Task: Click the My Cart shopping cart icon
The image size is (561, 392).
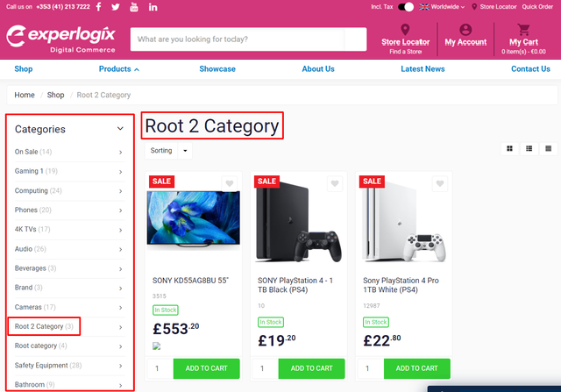Action: (x=524, y=29)
